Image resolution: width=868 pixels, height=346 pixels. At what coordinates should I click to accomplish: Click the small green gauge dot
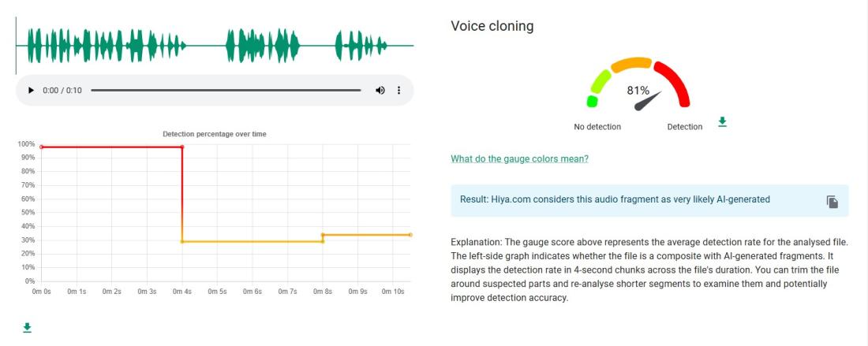pyautogui.click(x=592, y=101)
